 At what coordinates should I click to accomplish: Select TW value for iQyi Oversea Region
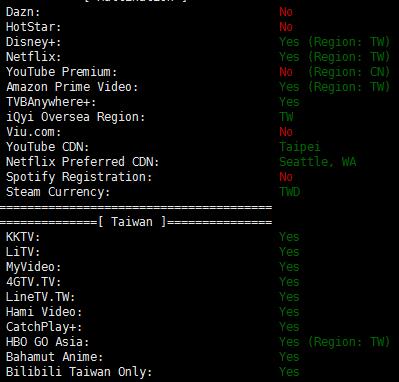pos(286,117)
